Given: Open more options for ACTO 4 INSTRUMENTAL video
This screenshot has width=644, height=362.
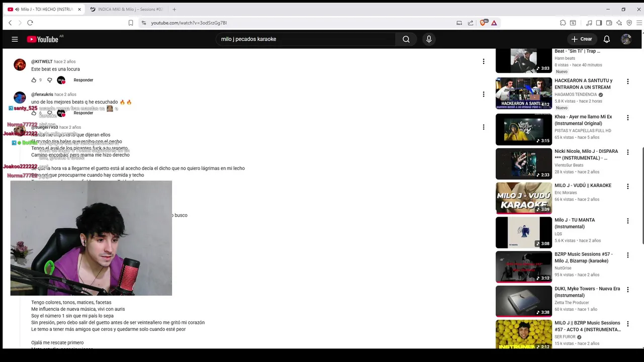Looking at the screenshot, I should [x=627, y=324].
